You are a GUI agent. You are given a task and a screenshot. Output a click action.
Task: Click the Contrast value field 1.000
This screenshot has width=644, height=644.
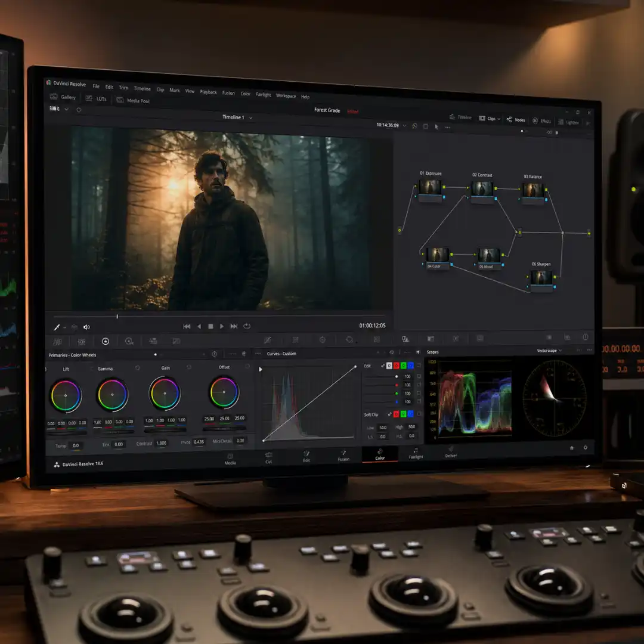pyautogui.click(x=162, y=443)
